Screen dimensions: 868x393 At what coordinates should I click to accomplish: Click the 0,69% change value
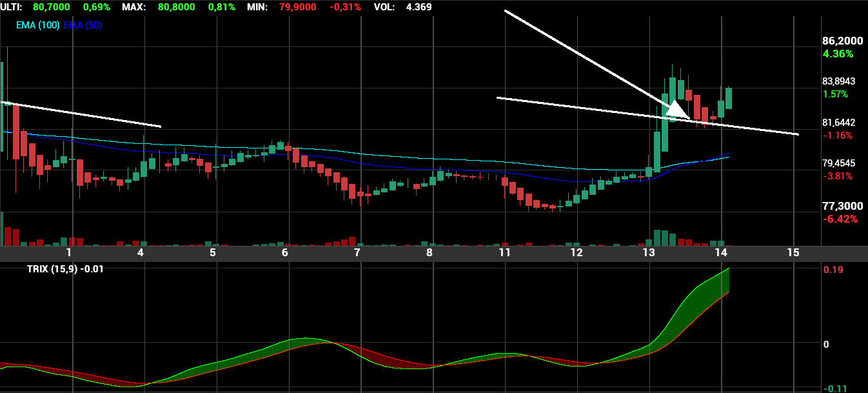point(97,6)
